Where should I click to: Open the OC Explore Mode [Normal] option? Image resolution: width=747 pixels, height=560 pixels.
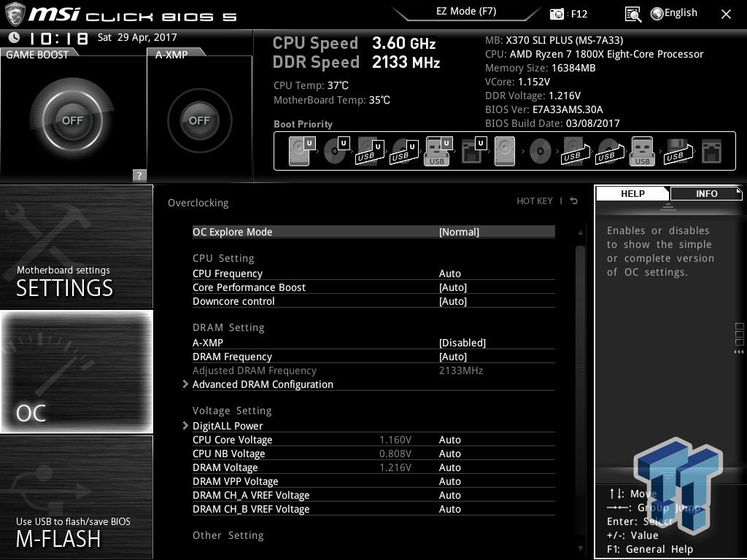pyautogui.click(x=373, y=232)
